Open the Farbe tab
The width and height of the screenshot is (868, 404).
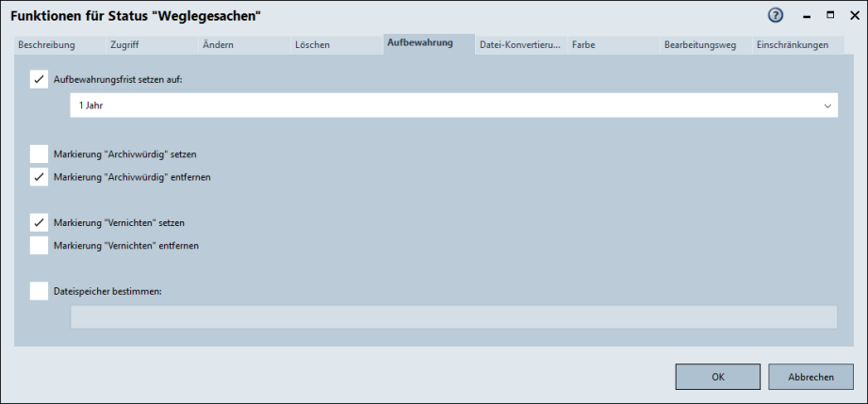click(x=583, y=45)
